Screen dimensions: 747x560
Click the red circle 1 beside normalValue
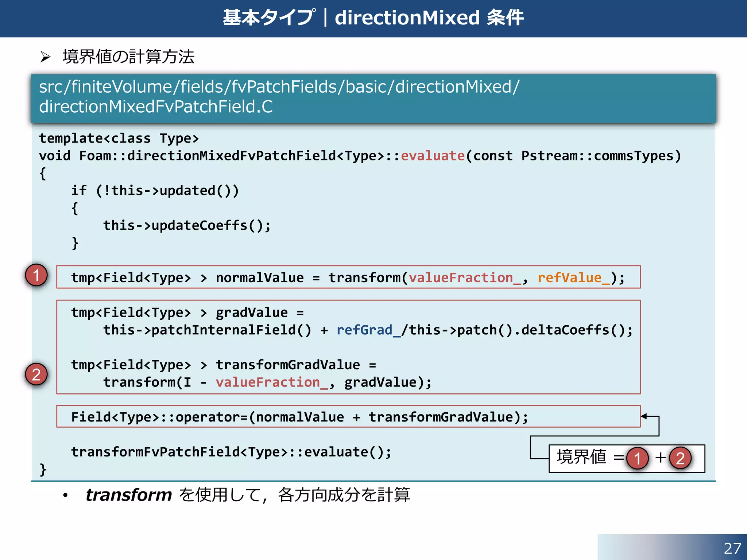[x=36, y=275]
